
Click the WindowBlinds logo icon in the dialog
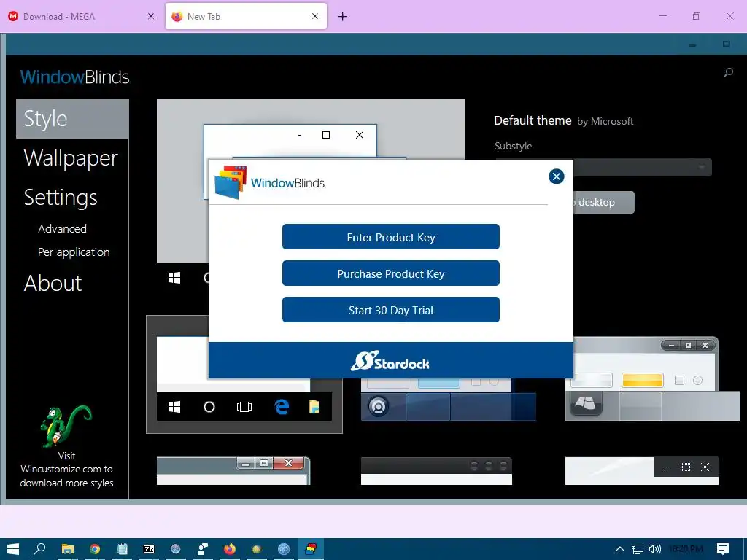[231, 182]
